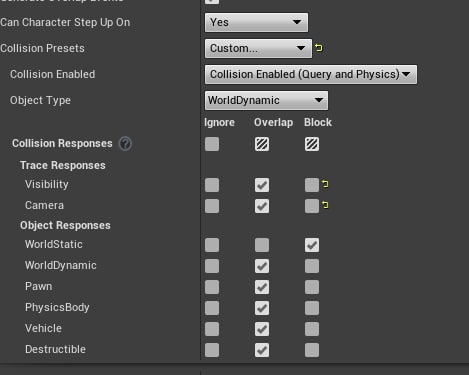Reset Visibility trace response to default
This screenshot has width=469, height=375.
(325, 184)
